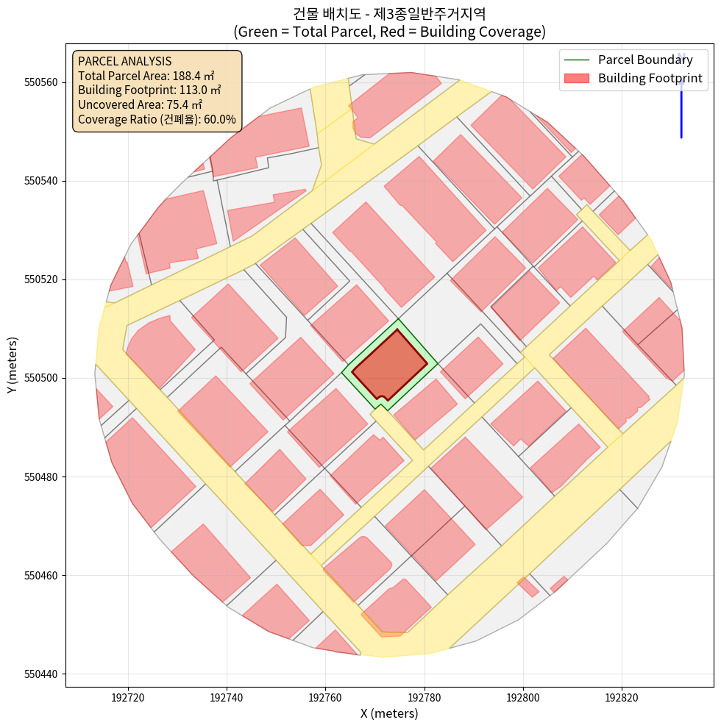This screenshot has height=728, width=721.
Task: Click the PARCEL ANALYSIS heading
Action: (x=124, y=61)
